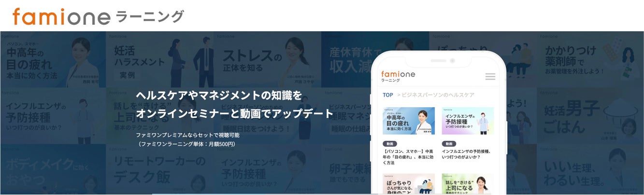Click the famione logo inside the phone
The width and height of the screenshot is (644, 195).
tap(398, 76)
